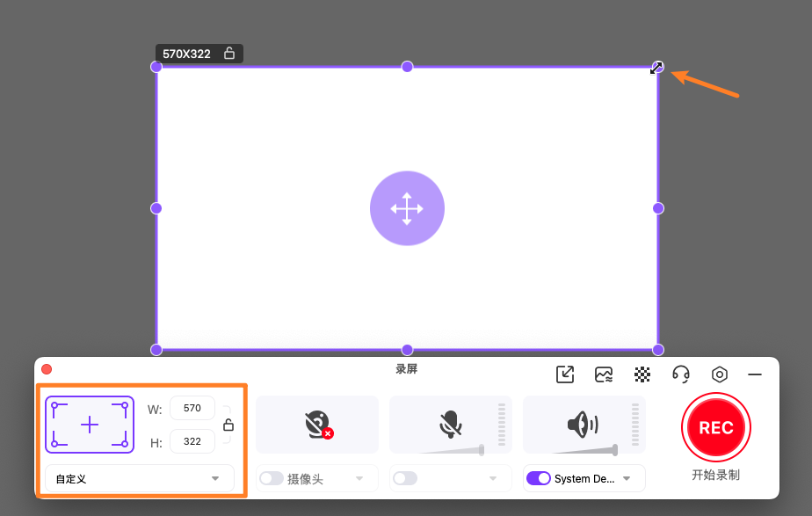Click the move crosshair circle in the capture area

pos(407,208)
